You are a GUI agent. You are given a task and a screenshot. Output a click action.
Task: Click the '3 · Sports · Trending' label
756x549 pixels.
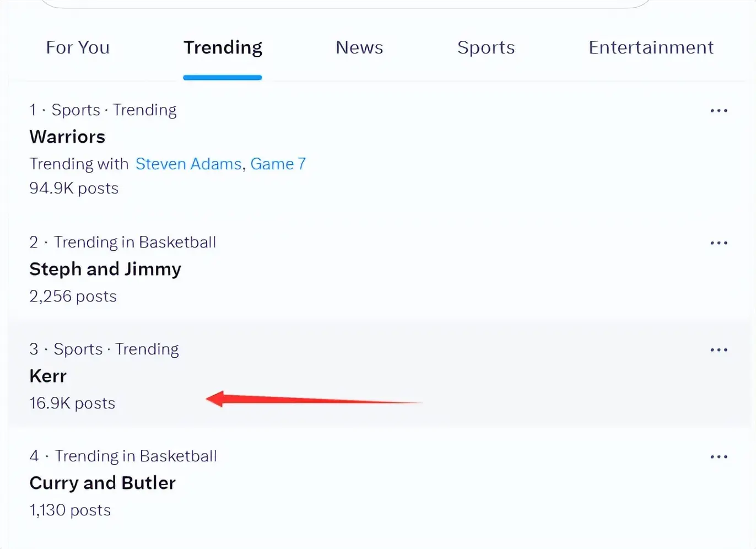104,349
